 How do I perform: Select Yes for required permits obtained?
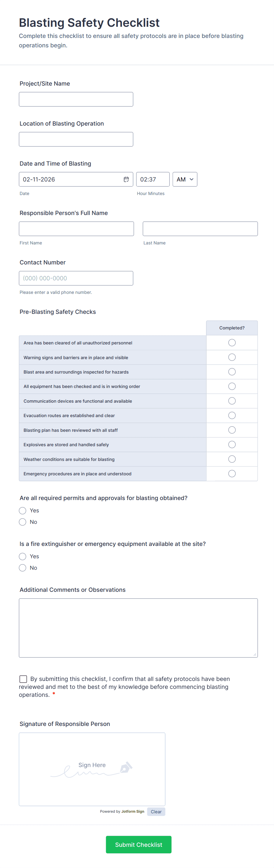23,511
